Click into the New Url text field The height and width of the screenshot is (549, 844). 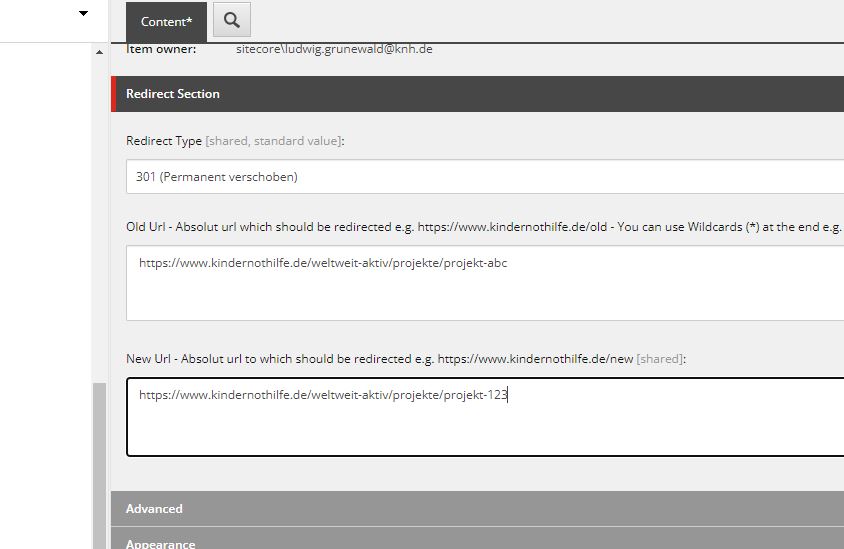tap(485, 417)
